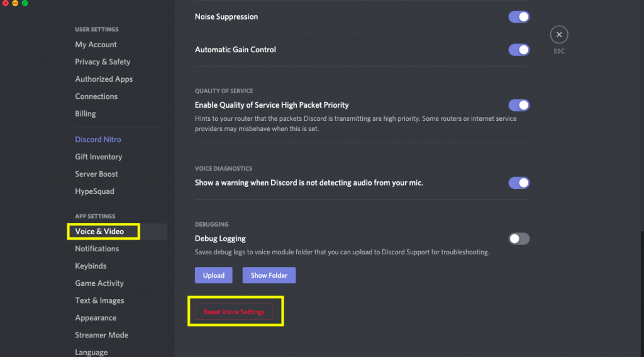Toggle Noise Suppression switch
This screenshot has height=357, width=644.
point(519,17)
